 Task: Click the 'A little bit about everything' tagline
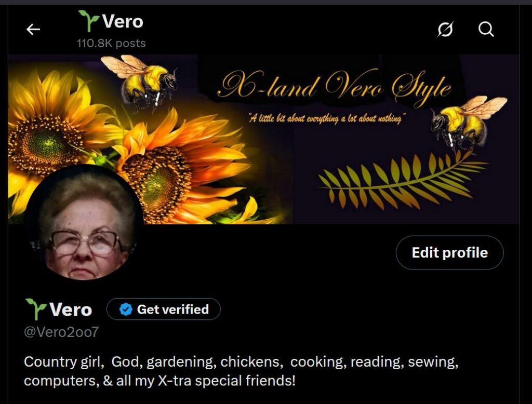(325, 119)
